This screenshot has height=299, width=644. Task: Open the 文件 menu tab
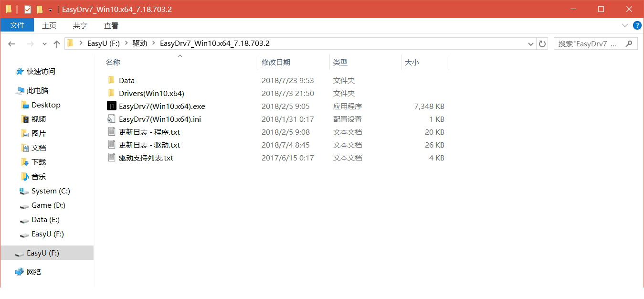coord(17,25)
